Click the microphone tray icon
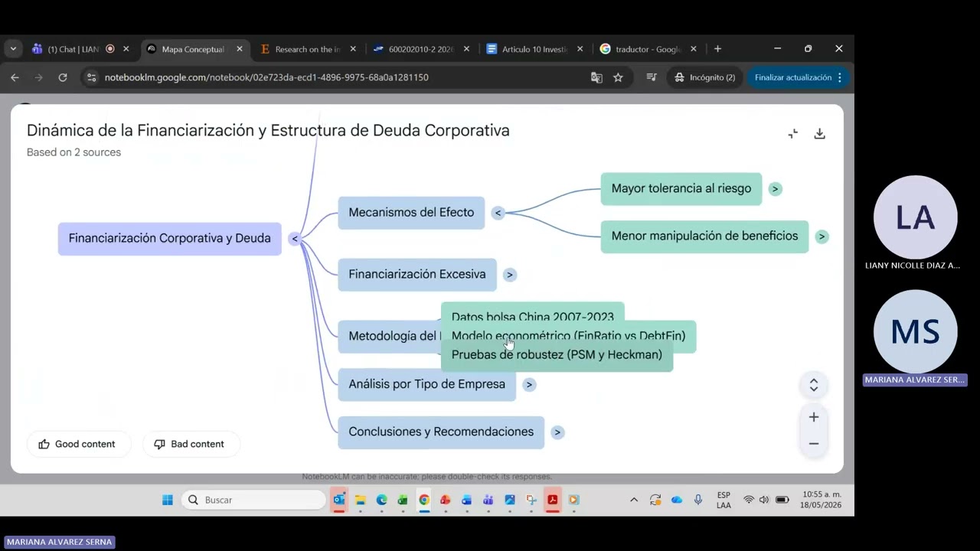 tap(698, 500)
